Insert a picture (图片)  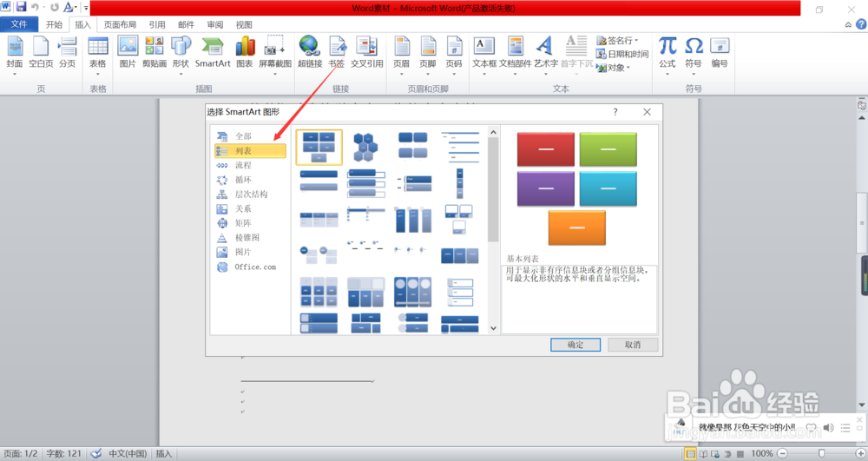coord(128,53)
